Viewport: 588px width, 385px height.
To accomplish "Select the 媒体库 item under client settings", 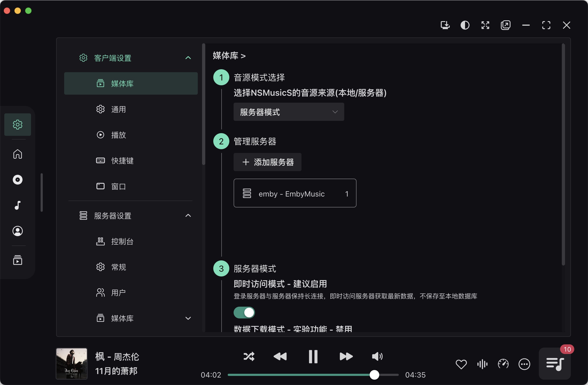I will click(131, 83).
